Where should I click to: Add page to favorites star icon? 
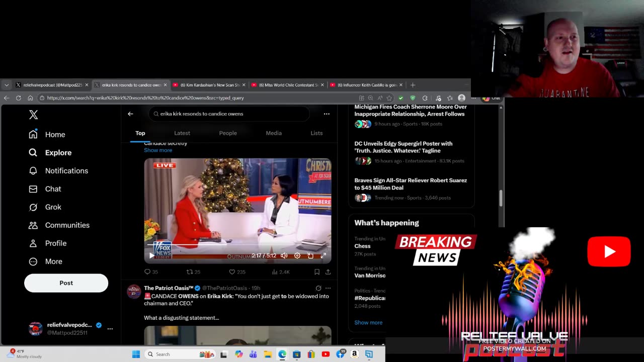(x=389, y=98)
